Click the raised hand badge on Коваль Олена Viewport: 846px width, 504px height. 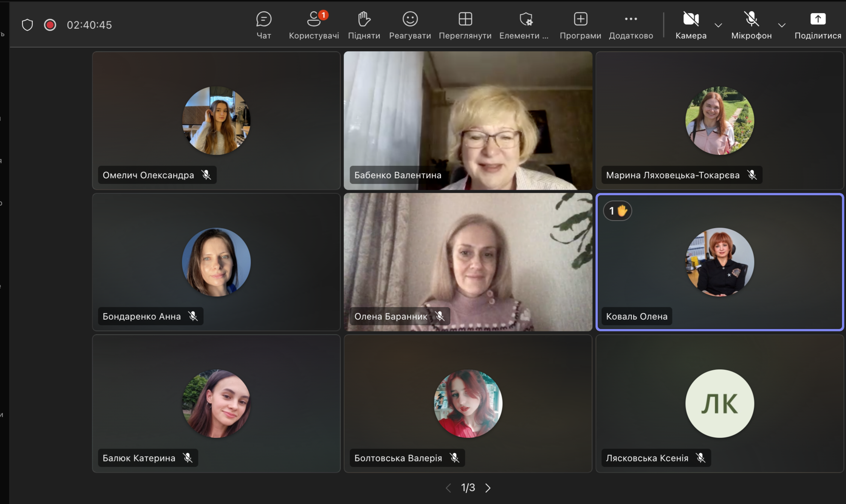pos(617,211)
